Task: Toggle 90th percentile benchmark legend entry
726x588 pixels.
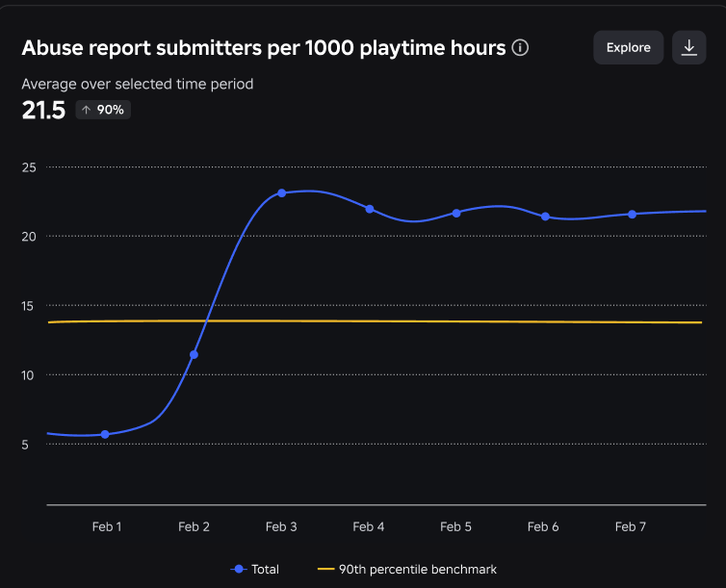Action: click(407, 569)
